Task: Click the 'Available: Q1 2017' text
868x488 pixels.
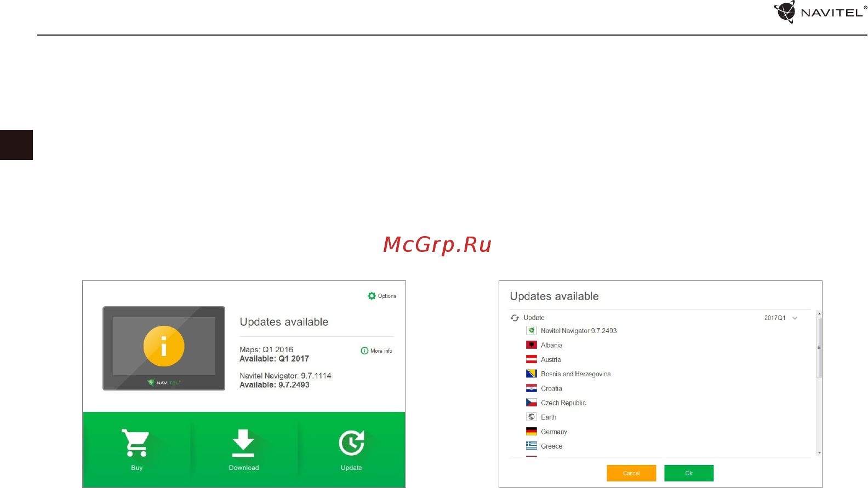Action: 274,359
